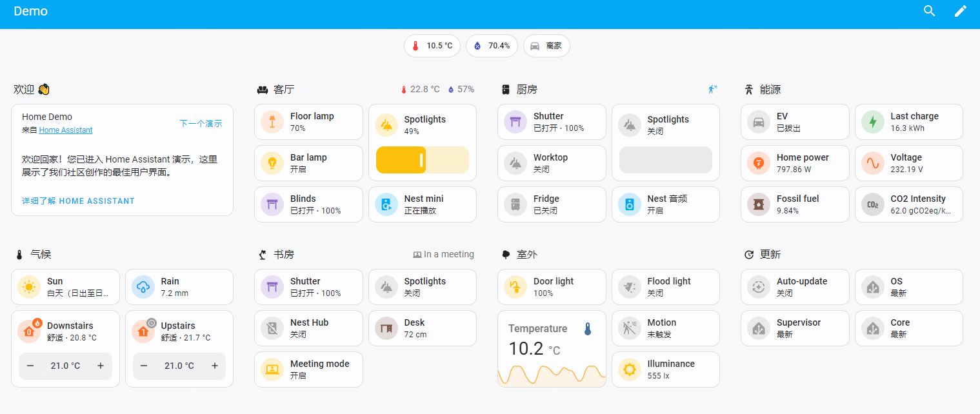Click the pencil edit dashboard icon
980x414 pixels.
[x=960, y=11]
